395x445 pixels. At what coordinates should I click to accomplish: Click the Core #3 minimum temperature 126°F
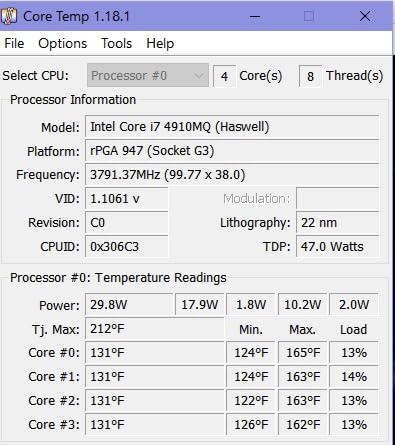tap(251, 425)
